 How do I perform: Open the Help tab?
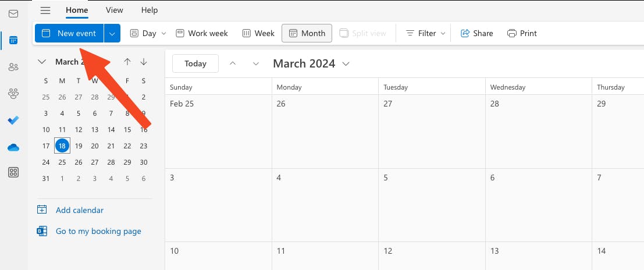click(x=150, y=10)
